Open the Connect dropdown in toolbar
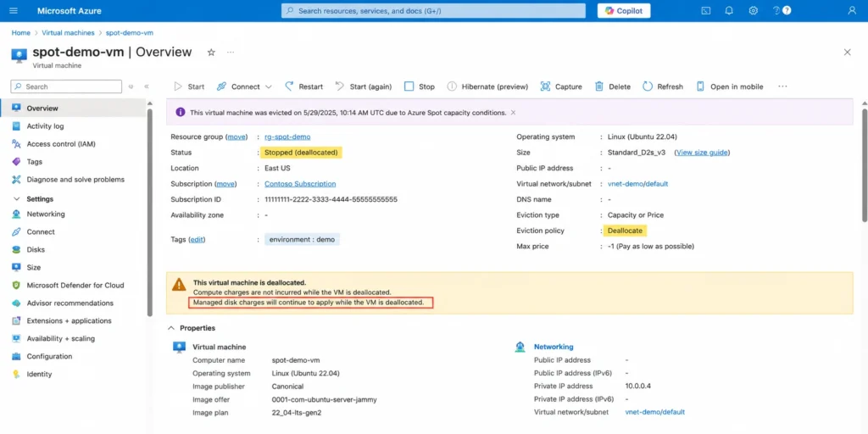The image size is (868, 434). [244, 86]
